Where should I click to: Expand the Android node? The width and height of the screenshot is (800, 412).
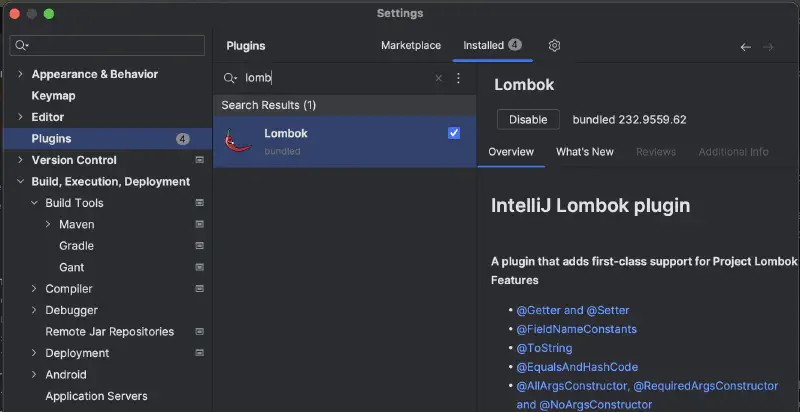34,374
